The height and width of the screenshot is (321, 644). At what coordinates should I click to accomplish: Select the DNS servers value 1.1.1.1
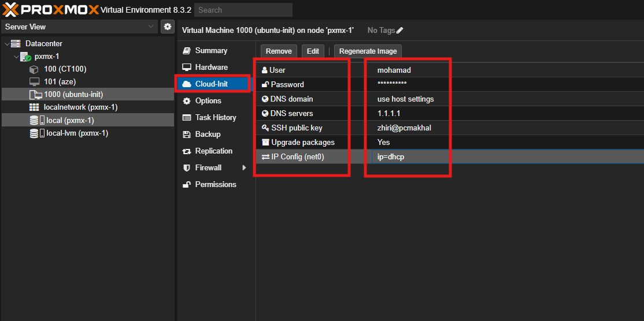point(388,114)
